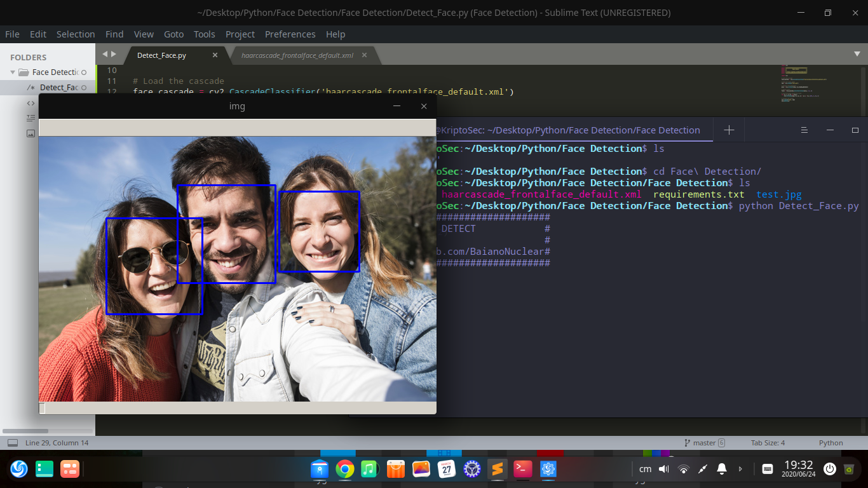Click the sidebar horizontal scrollbar in Sublime
Image resolution: width=868 pixels, height=488 pixels.
pyautogui.click(x=25, y=431)
